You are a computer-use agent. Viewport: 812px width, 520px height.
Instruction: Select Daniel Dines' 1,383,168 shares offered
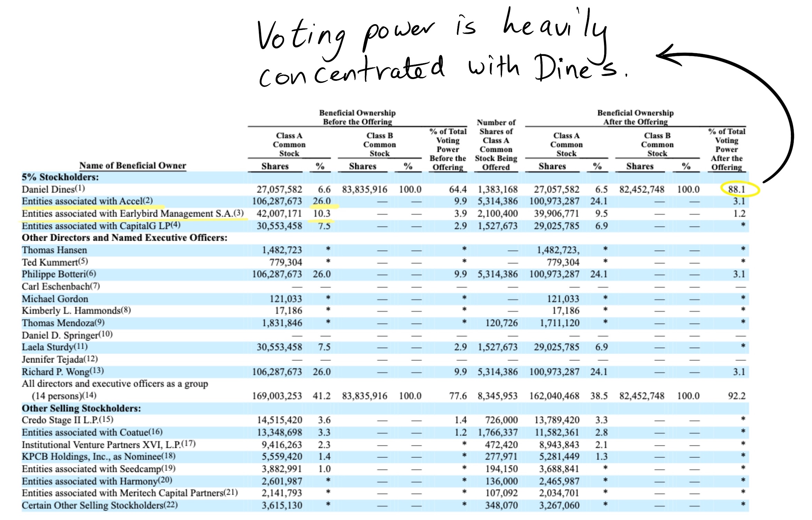tap(498, 189)
